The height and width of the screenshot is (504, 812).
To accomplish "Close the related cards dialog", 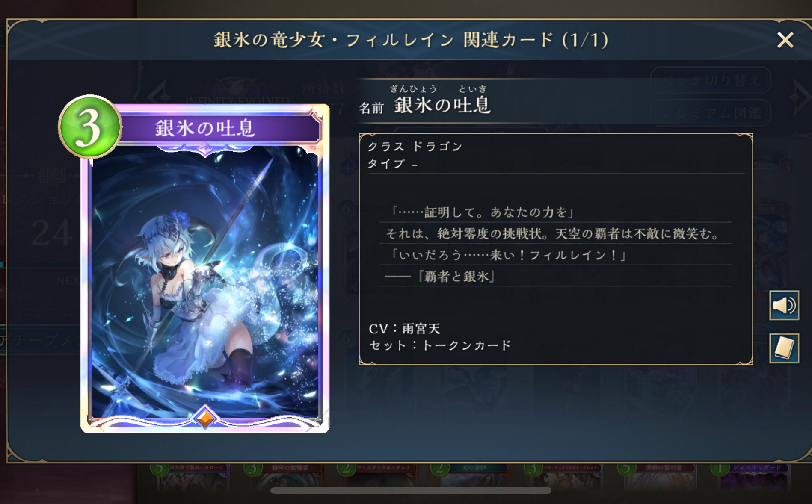I will click(x=785, y=40).
